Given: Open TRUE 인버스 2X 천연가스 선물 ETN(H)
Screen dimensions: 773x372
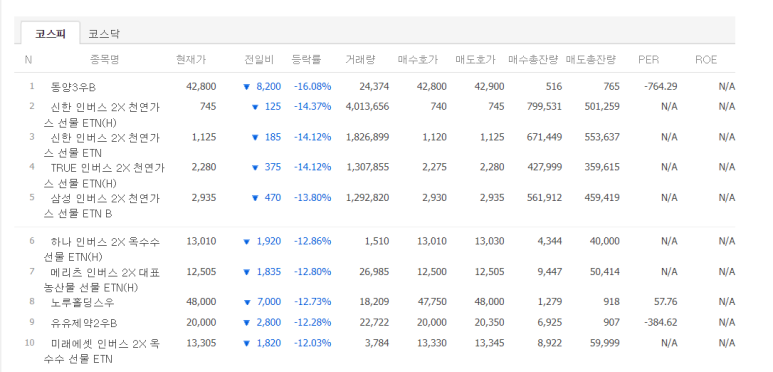Looking at the screenshot, I should point(104,175).
